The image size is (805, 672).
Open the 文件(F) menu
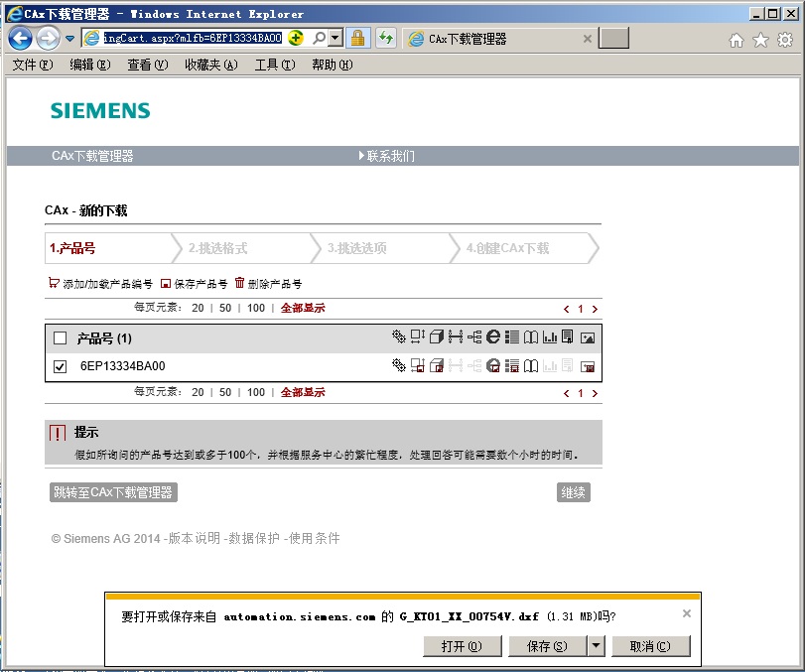tap(33, 65)
